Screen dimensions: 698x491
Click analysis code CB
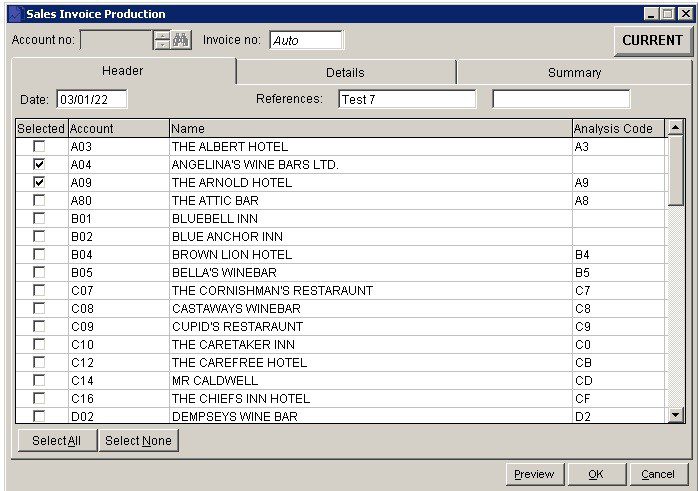tap(583, 363)
